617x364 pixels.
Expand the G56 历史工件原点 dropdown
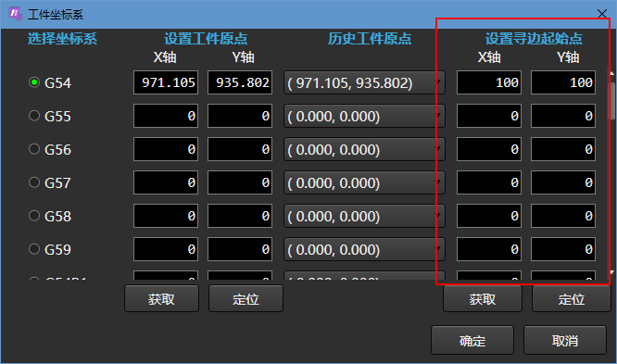click(x=364, y=149)
